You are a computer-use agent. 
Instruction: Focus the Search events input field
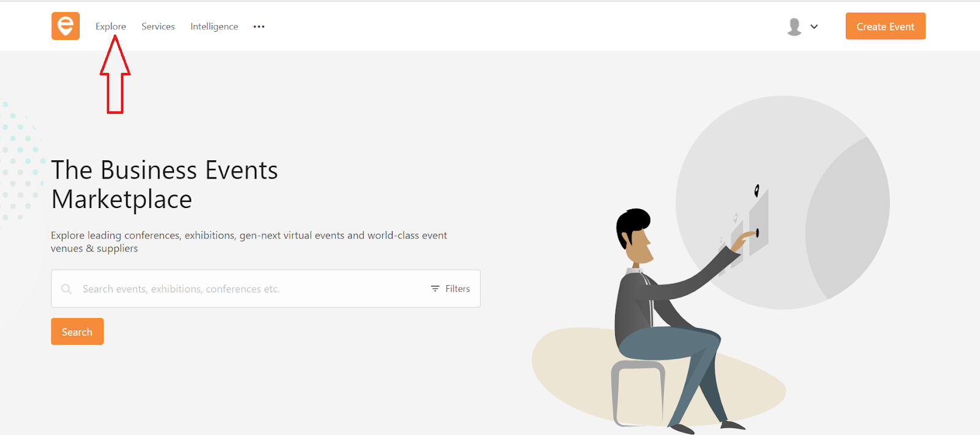(x=251, y=289)
